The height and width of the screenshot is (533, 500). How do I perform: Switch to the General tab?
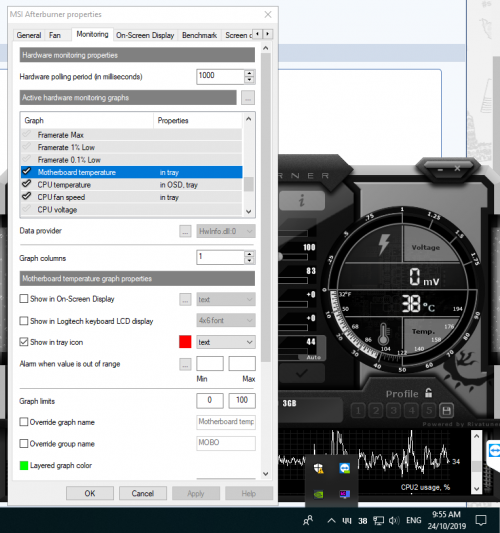pyautogui.click(x=29, y=35)
